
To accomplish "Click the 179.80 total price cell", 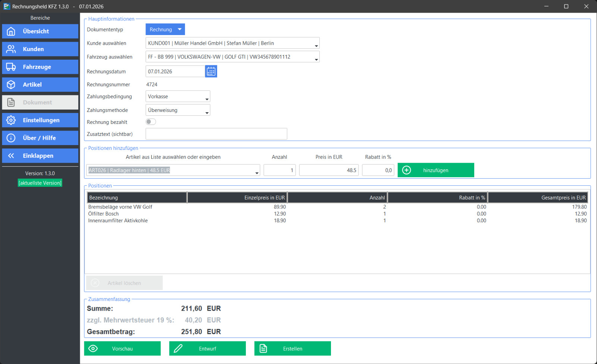I will [579, 207].
